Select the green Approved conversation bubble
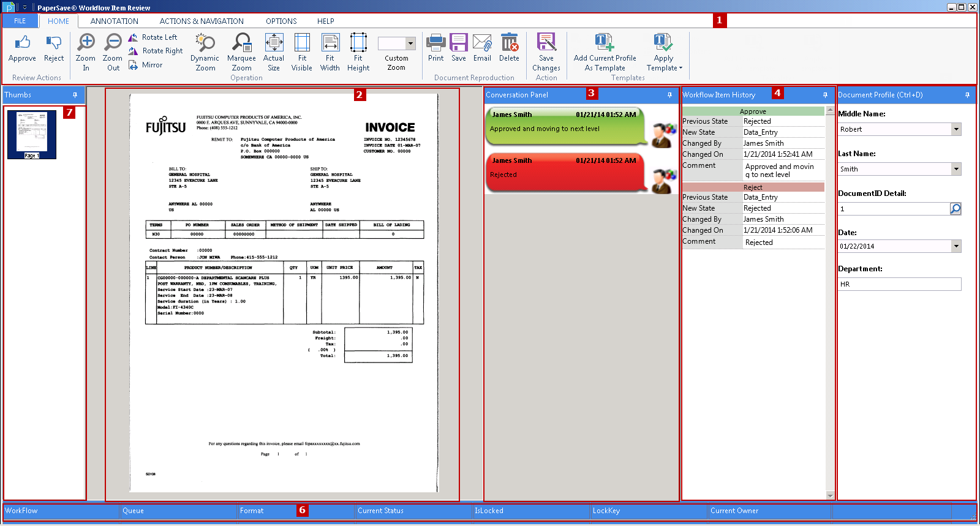Viewport: 980px width, 526px height. coord(565,126)
